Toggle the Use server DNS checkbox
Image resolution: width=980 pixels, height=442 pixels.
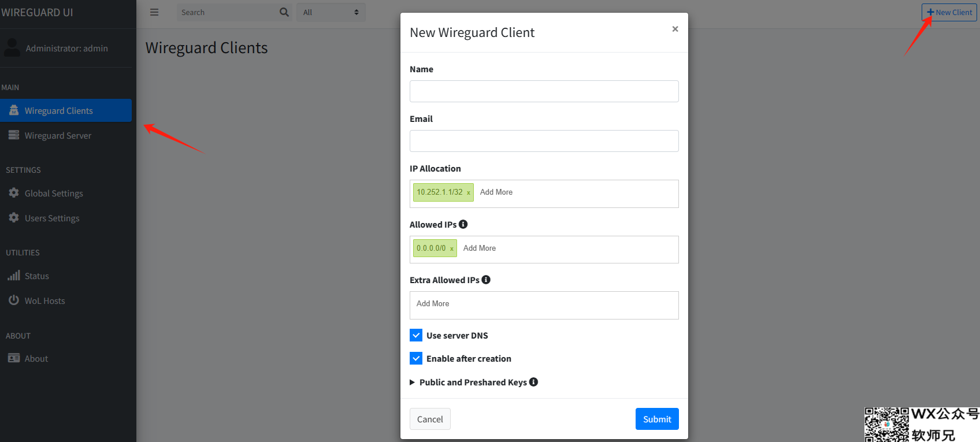[x=416, y=335]
